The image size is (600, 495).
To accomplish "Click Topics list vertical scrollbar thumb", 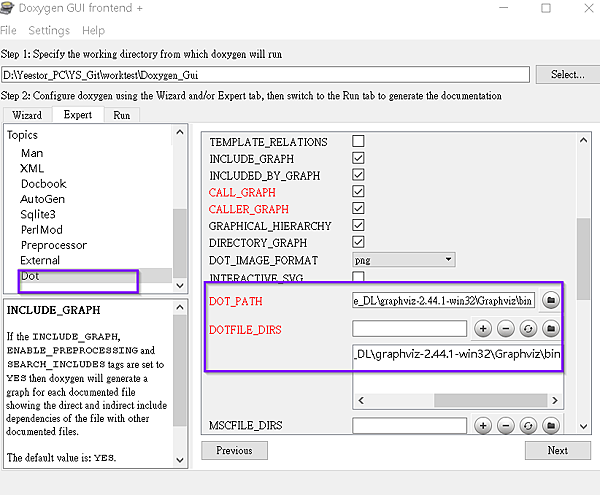I will [180, 243].
